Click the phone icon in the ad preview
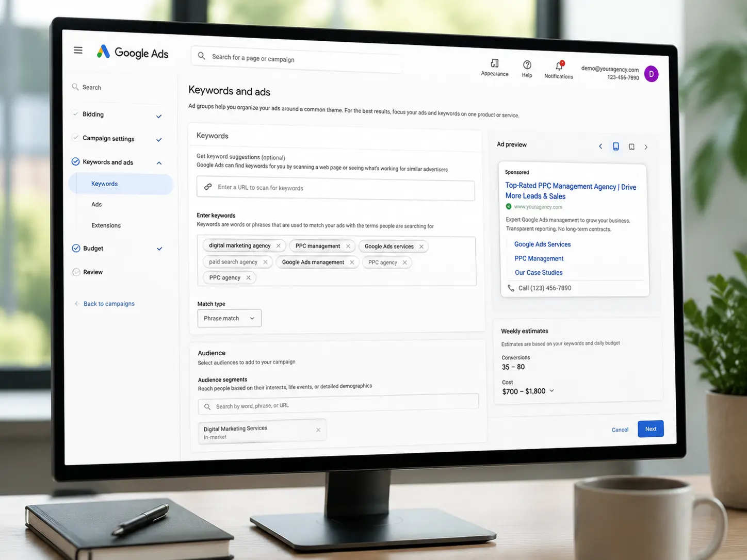The height and width of the screenshot is (560, 747). pyautogui.click(x=511, y=288)
